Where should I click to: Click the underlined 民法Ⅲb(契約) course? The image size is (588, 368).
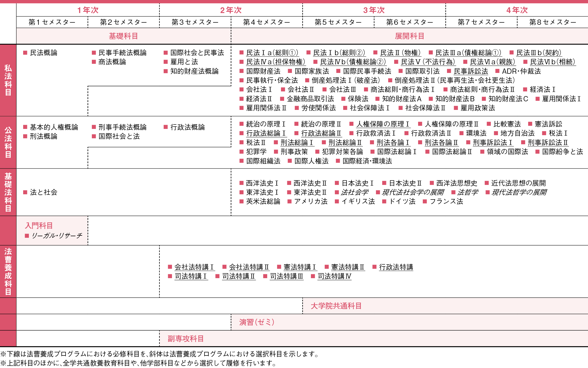[539, 53]
